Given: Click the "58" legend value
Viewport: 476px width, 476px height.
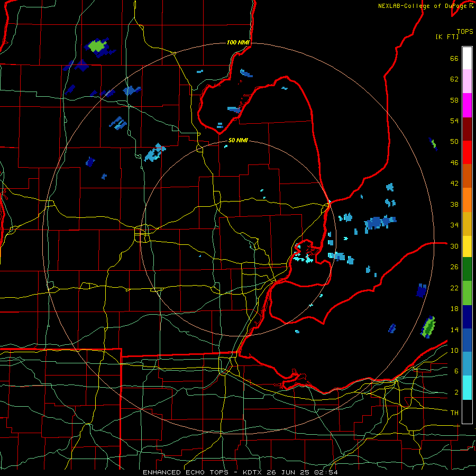Looking at the screenshot, I should click(454, 100).
